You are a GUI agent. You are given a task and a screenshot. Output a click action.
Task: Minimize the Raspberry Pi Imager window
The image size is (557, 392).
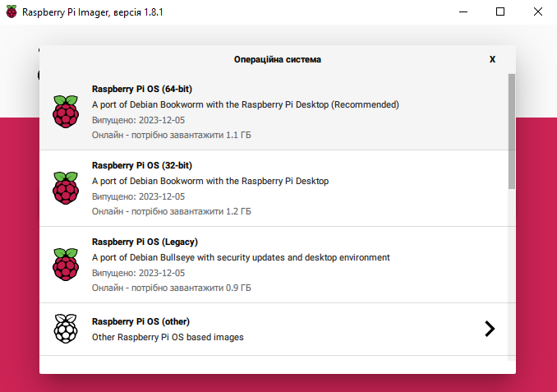(x=463, y=12)
